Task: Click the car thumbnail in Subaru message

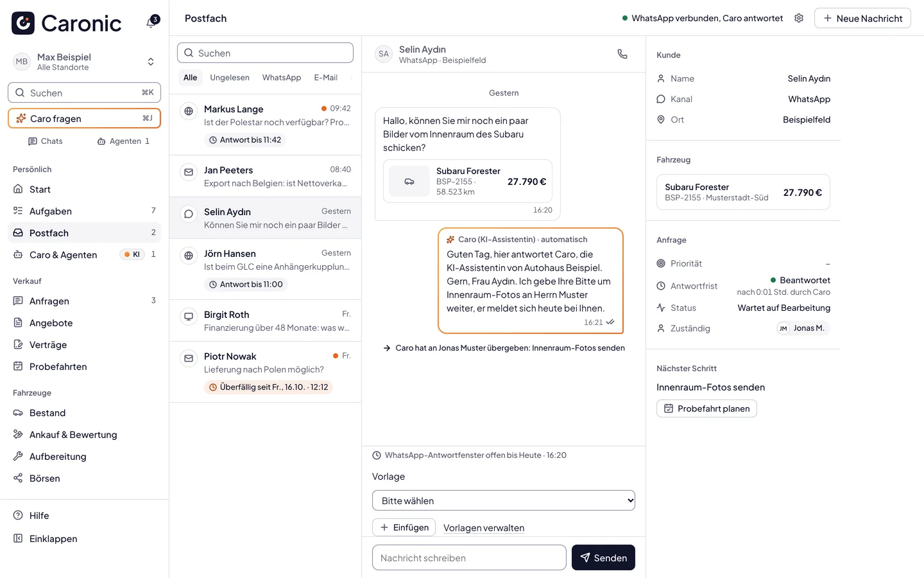Action: [x=409, y=181]
